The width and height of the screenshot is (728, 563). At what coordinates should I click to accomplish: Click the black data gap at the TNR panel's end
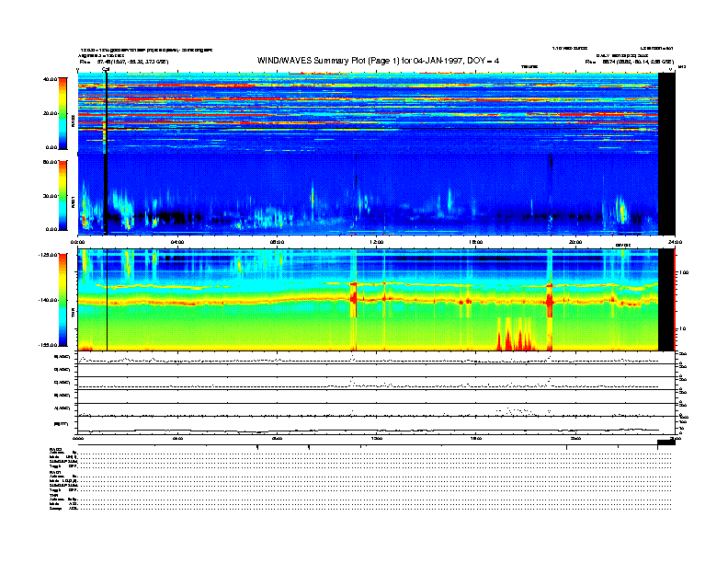(x=666, y=300)
